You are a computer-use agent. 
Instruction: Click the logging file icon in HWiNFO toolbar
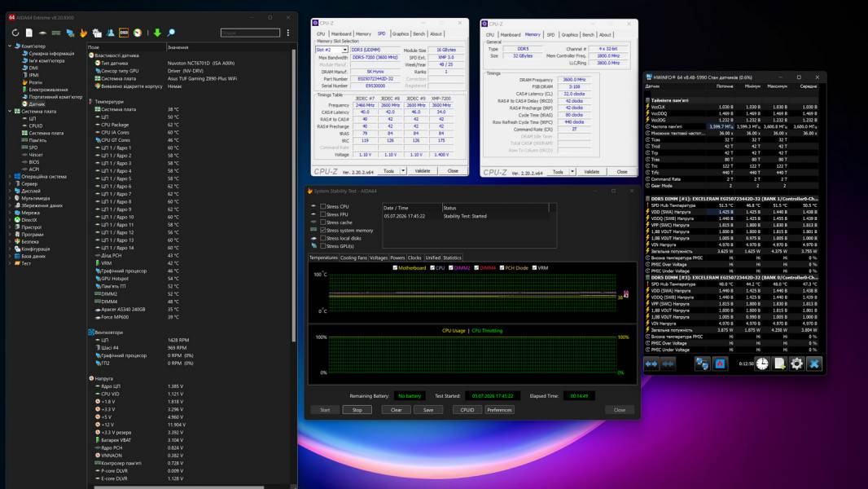pyautogui.click(x=779, y=363)
